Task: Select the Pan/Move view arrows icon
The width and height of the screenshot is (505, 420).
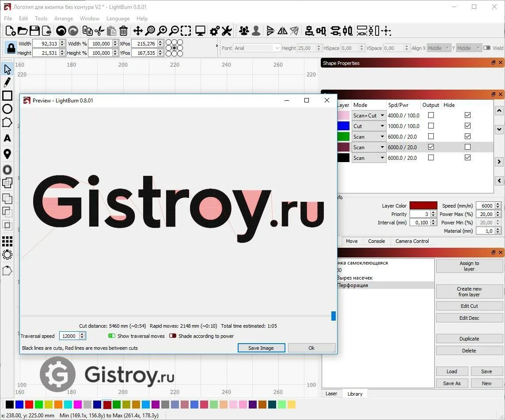Action: [138, 31]
